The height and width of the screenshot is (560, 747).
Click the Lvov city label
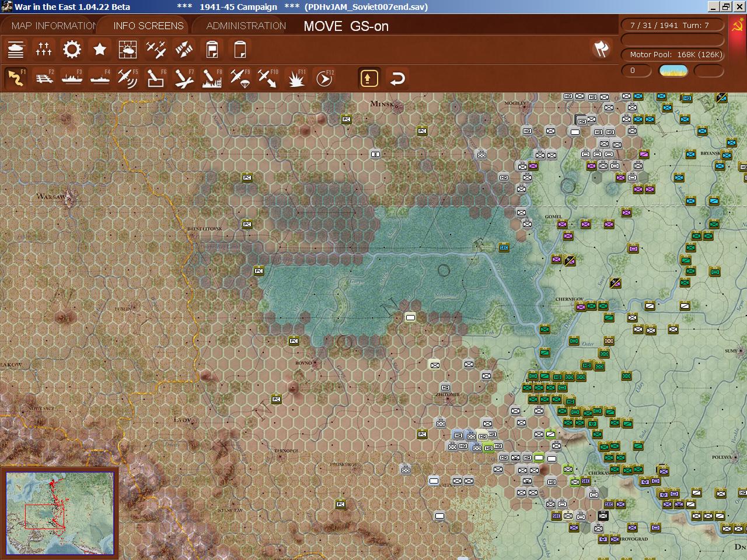point(183,420)
